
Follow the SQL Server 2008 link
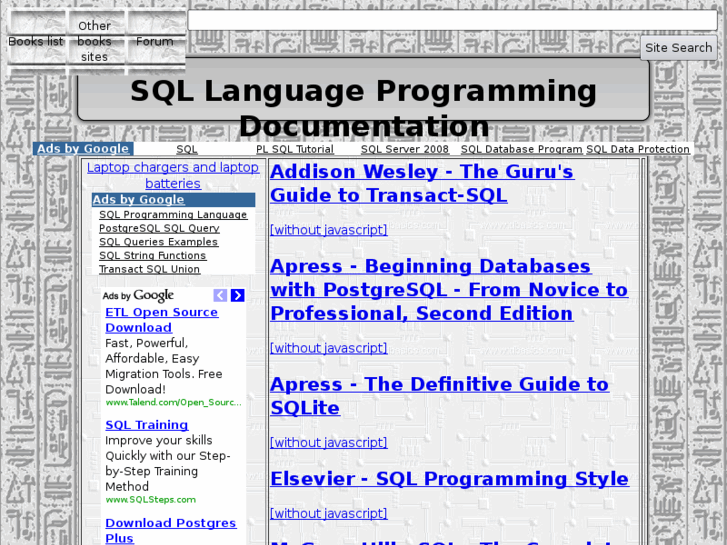(x=405, y=149)
